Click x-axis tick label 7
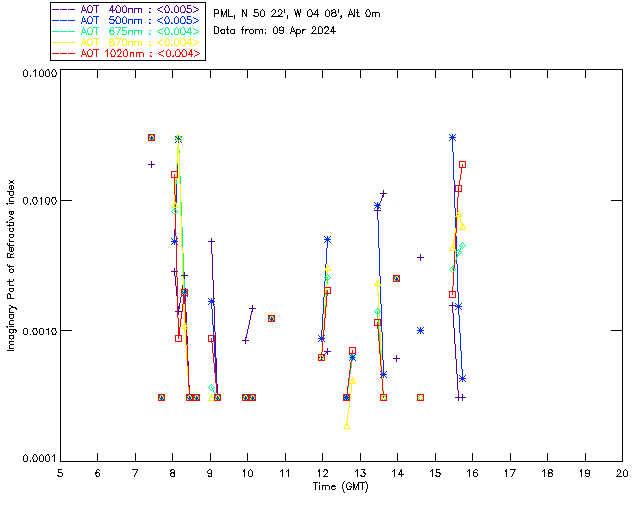 [135, 473]
